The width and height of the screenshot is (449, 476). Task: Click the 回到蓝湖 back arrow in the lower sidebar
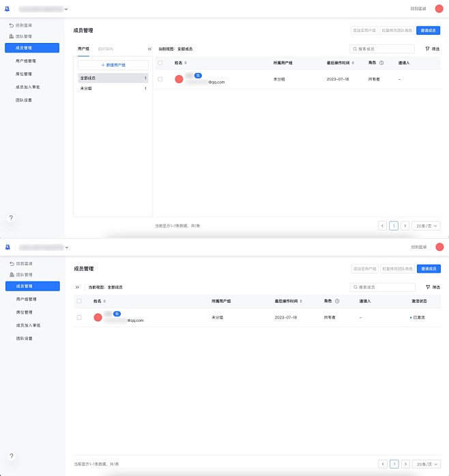pyautogui.click(x=12, y=263)
